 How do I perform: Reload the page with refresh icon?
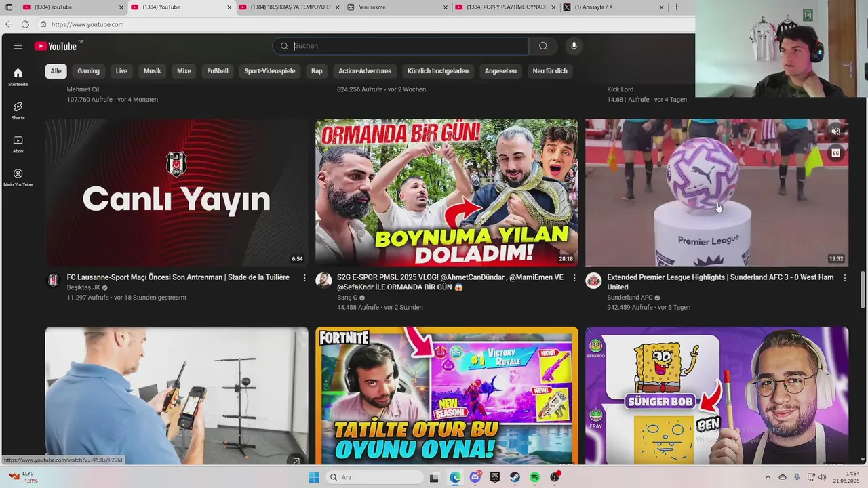tap(25, 24)
